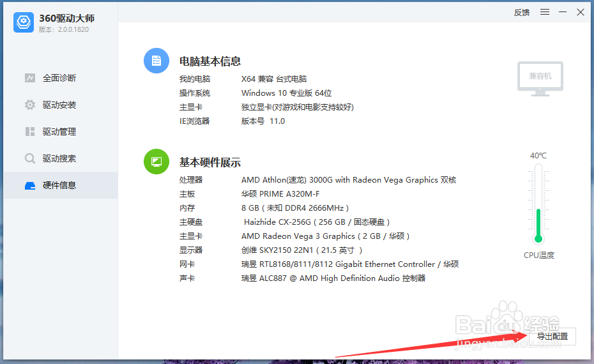Click the text Windows 10 专业版 64位

pyautogui.click(x=286, y=93)
